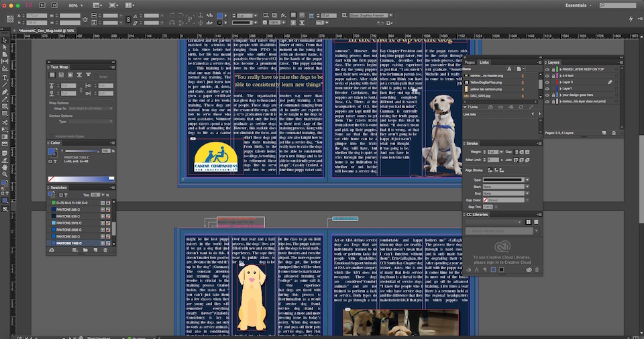Select the Gap tool in the toolbox
The image size is (644, 339).
coord(5,61)
